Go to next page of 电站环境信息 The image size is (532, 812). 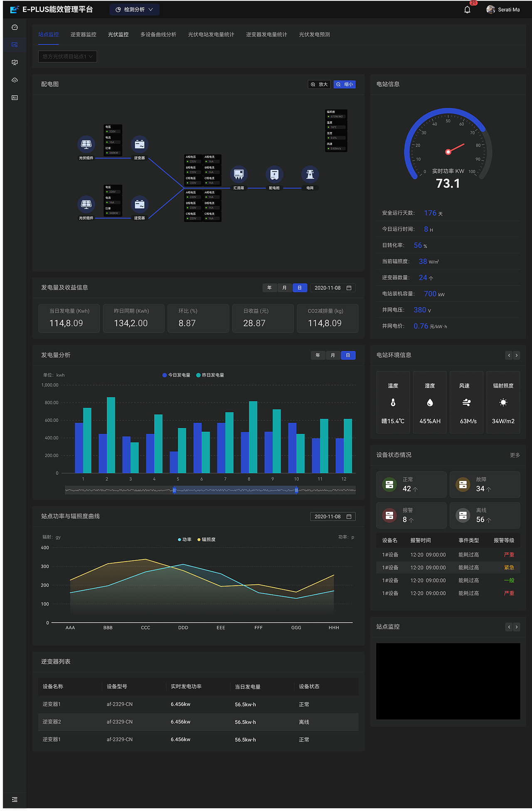click(x=517, y=355)
